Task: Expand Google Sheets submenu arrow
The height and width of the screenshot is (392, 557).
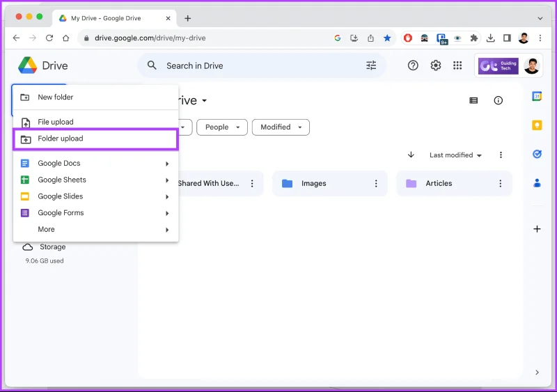Action: pyautogui.click(x=167, y=180)
